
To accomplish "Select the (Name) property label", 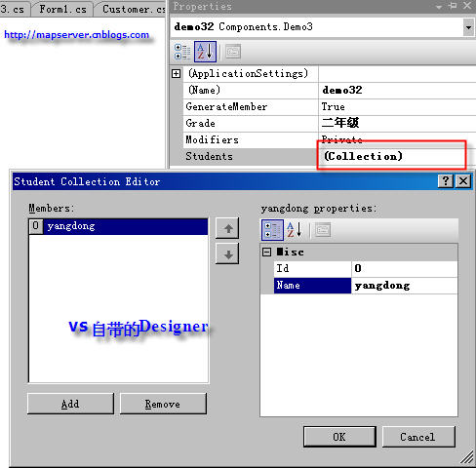I will (251, 90).
